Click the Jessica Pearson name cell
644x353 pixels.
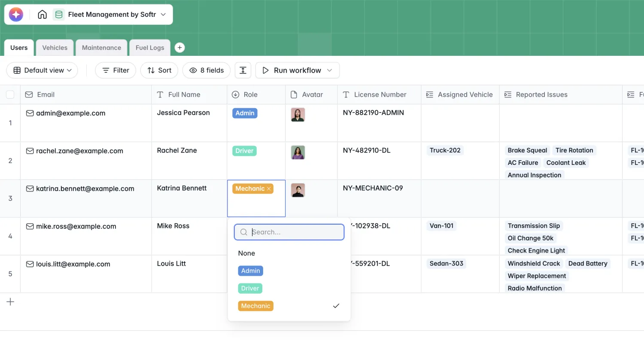(x=189, y=123)
